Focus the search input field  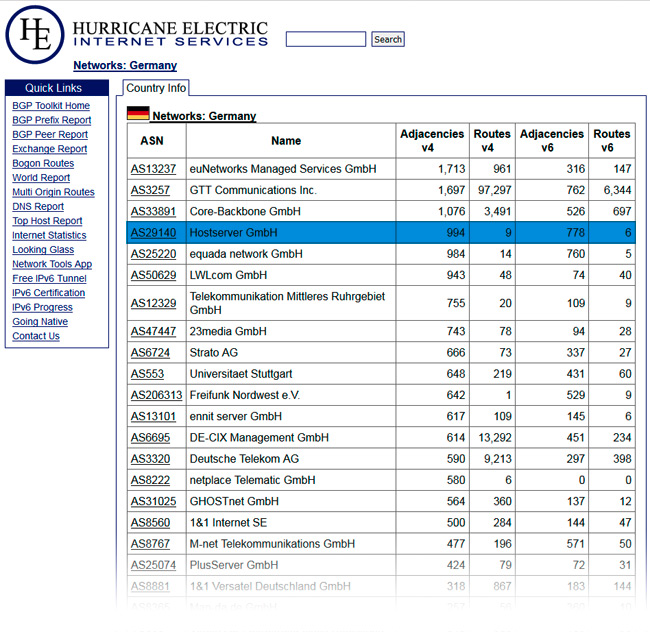point(326,39)
